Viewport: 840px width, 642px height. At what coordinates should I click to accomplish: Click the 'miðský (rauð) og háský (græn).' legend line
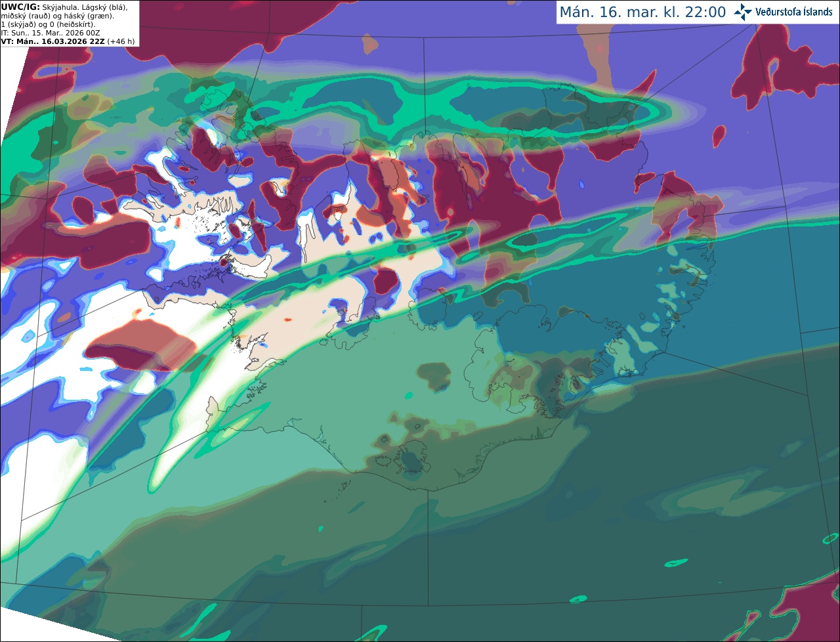tap(57, 16)
